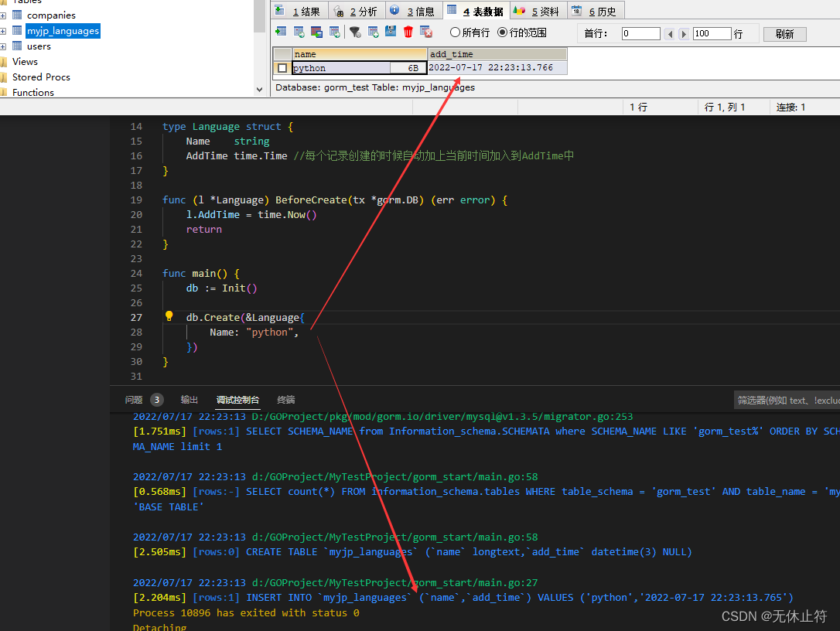Click the grid icon left of the funnel

(335, 32)
